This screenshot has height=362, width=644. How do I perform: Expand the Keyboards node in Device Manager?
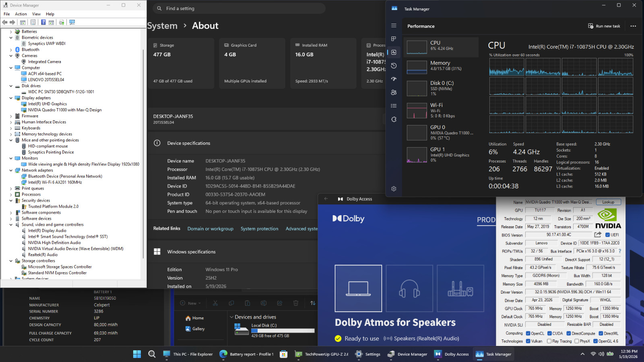(11, 128)
